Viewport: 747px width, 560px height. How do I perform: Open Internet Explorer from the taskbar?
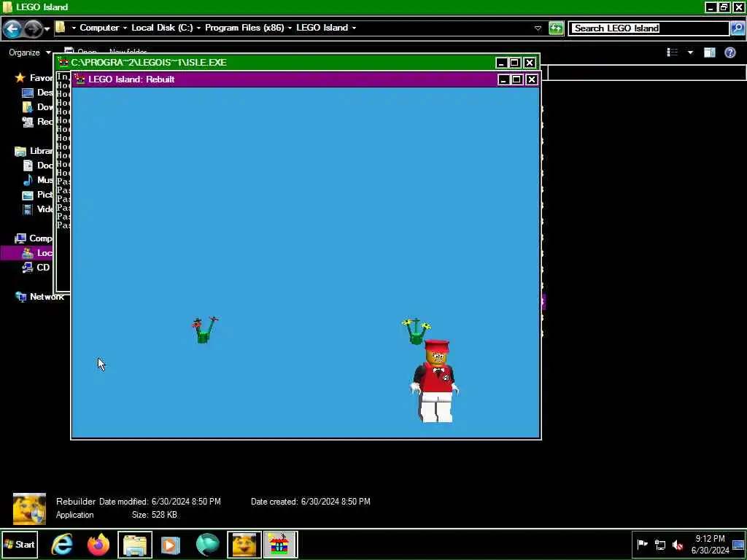[x=63, y=545]
